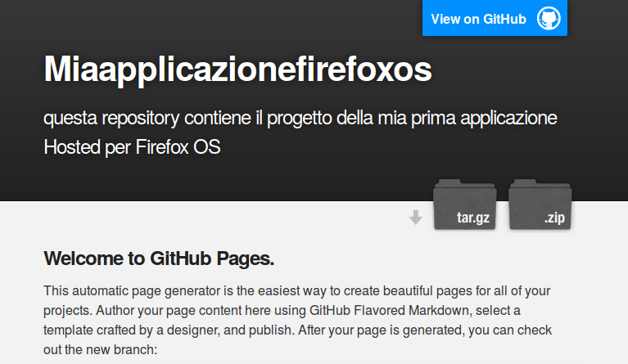Download the tar.gz folder archive
This screenshot has width=628, height=364.
464,204
